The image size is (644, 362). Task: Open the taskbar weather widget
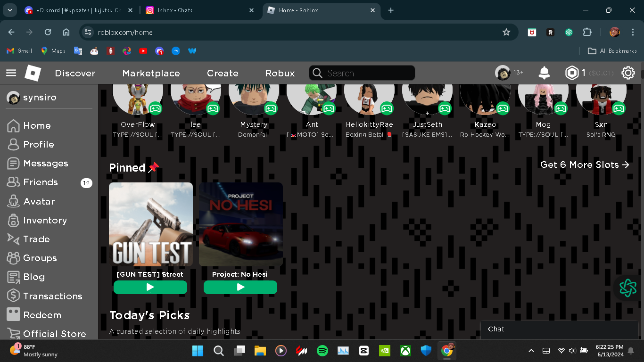pos(34,351)
